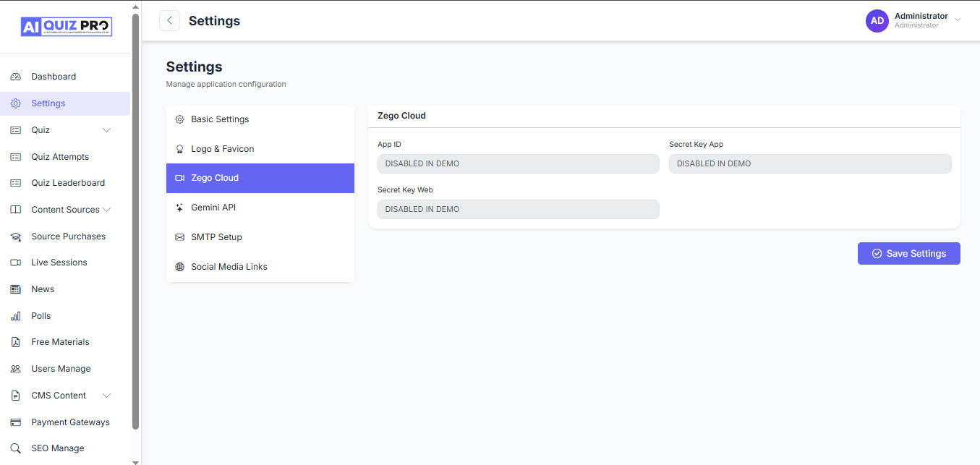Click the AI Quiz Pro logo

pyautogui.click(x=67, y=27)
